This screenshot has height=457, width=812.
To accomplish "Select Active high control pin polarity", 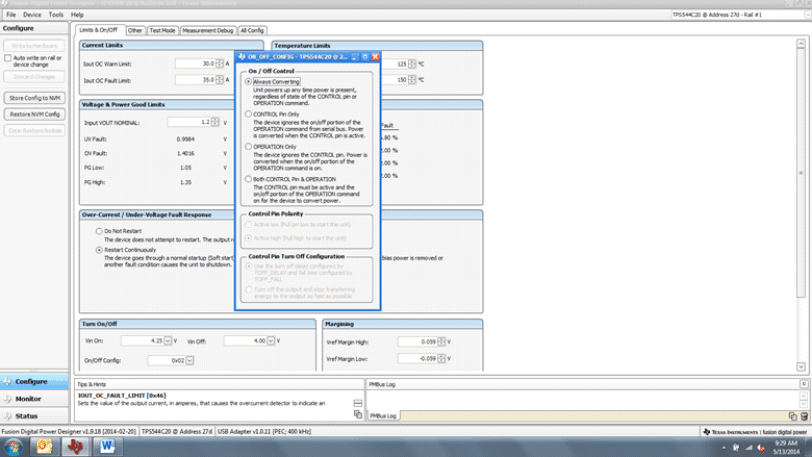I will pos(249,238).
